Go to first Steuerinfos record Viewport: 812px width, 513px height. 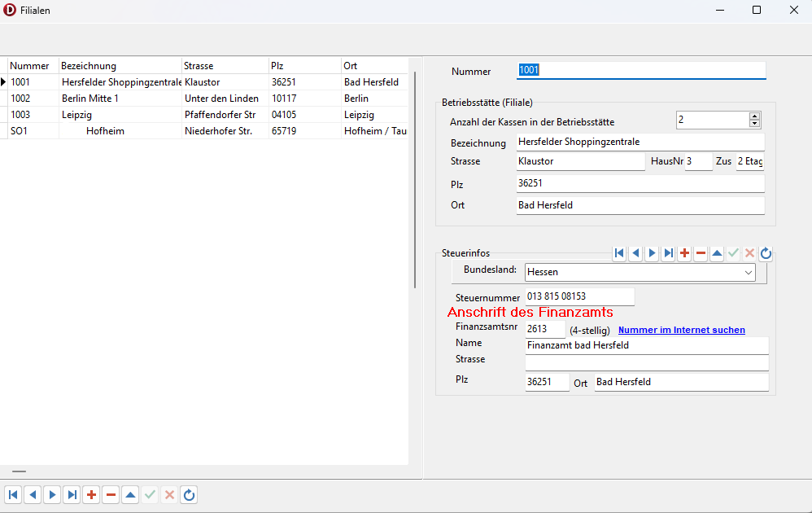click(619, 253)
